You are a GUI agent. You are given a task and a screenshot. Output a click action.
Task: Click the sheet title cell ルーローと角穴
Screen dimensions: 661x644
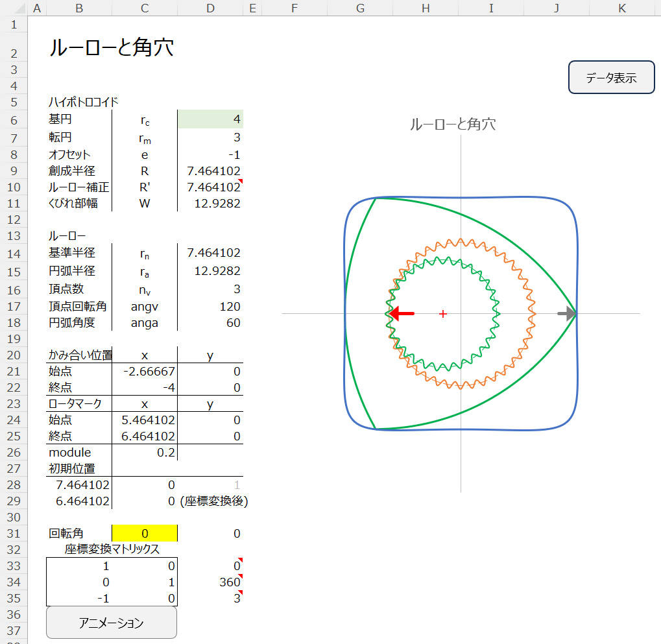point(112,48)
